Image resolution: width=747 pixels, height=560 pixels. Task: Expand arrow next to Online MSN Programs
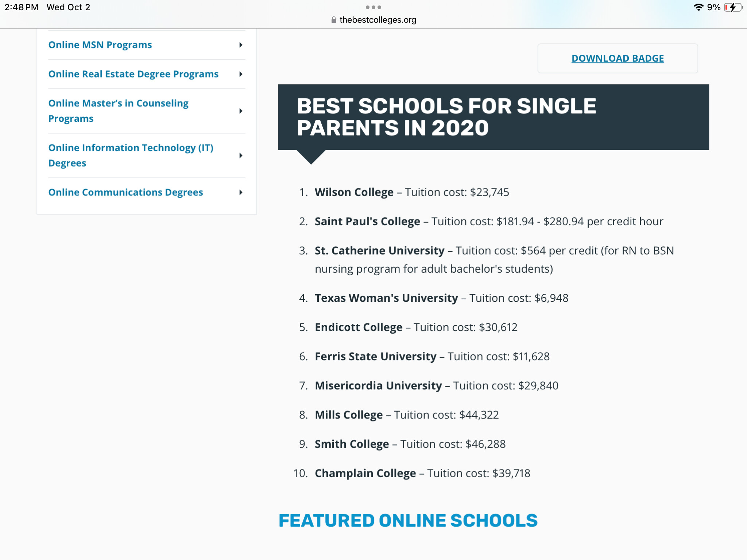click(241, 45)
